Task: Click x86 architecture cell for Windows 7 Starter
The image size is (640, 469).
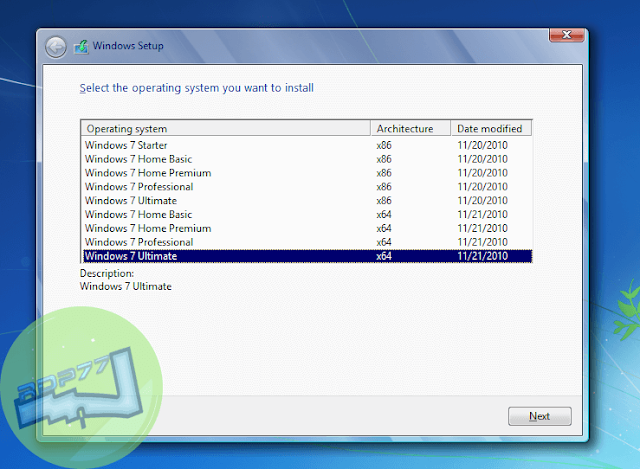Action: (384, 145)
